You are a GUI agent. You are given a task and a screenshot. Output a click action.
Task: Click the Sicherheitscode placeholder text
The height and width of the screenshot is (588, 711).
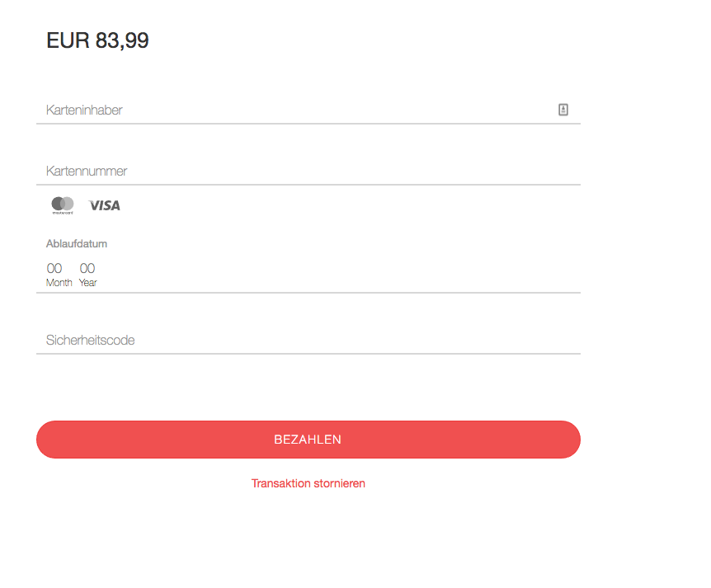[90, 340]
